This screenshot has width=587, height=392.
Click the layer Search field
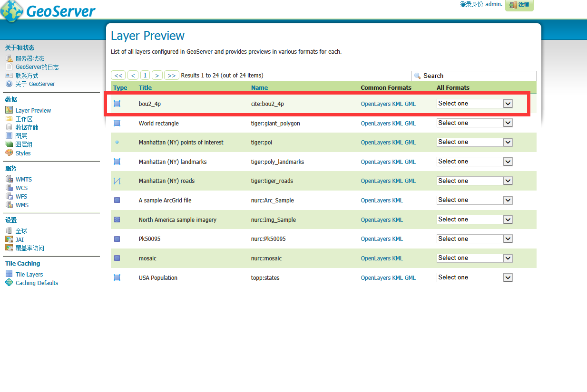[474, 76]
